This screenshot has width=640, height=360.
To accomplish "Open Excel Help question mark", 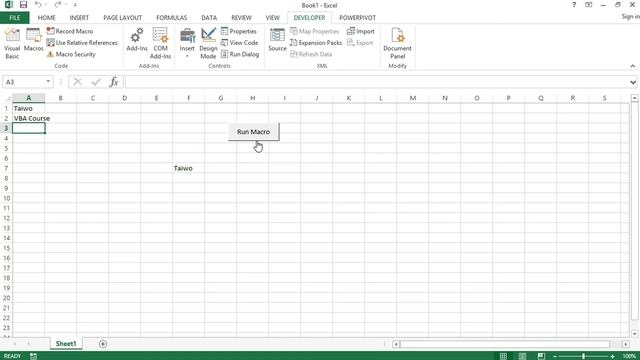I will [x=574, y=5].
